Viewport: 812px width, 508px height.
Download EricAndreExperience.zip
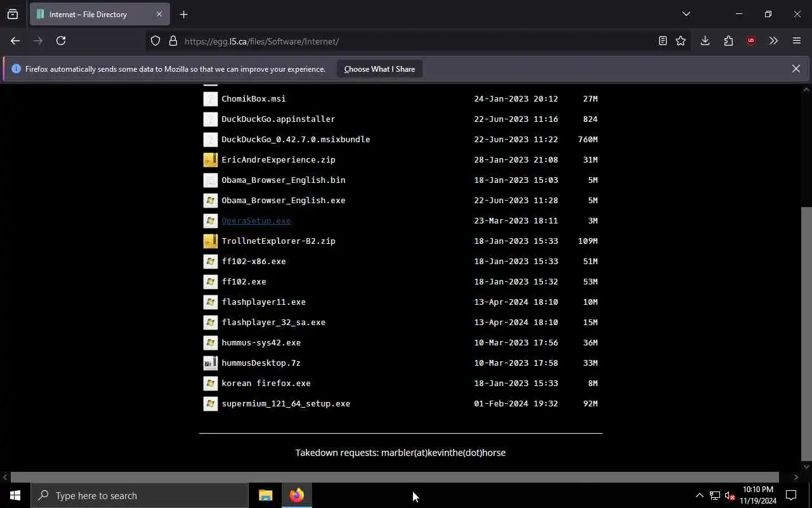[x=278, y=160]
